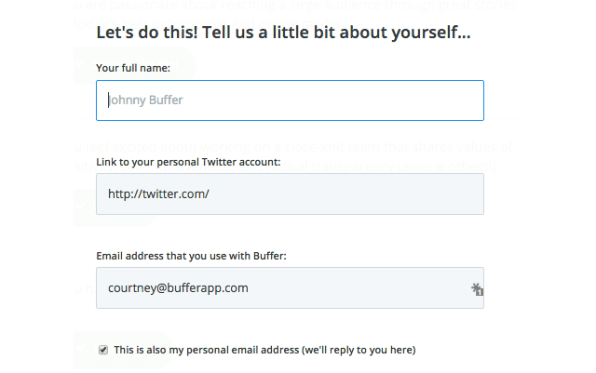Click the "Link to your personal Twitter account" label
This screenshot has width=596, height=373.
pyautogui.click(x=188, y=162)
